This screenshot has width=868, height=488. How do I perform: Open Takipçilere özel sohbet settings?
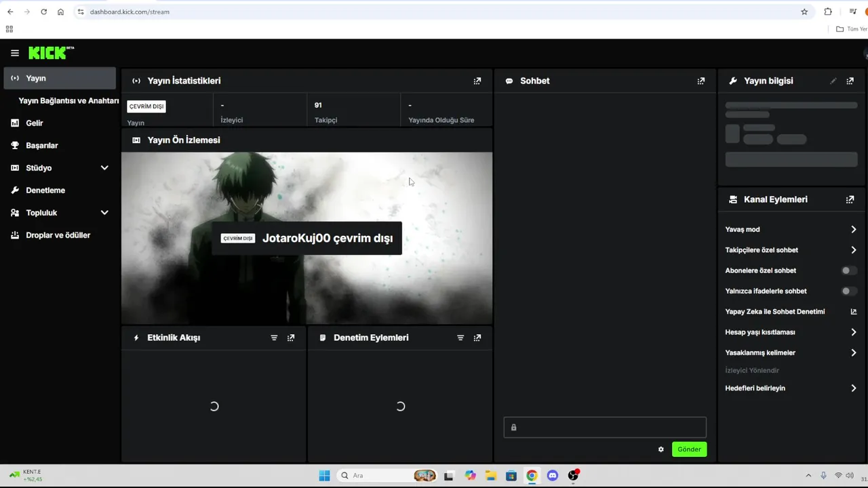[791, 250]
